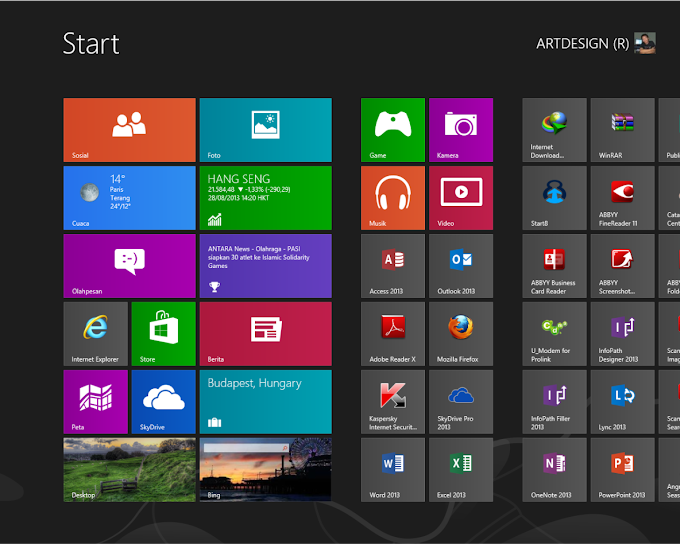Image resolution: width=680 pixels, height=544 pixels.
Task: Open ABBYY Business Card Reader
Action: (554, 266)
